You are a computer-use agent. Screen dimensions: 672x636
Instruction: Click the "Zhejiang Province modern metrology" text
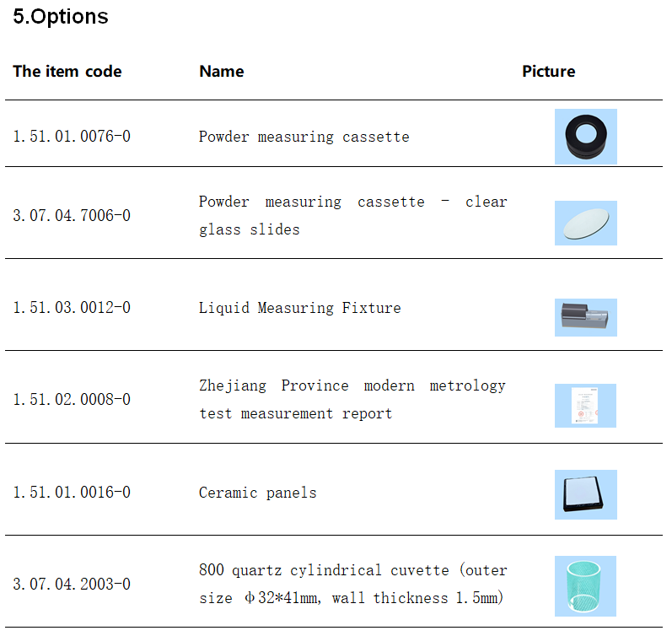352,385
